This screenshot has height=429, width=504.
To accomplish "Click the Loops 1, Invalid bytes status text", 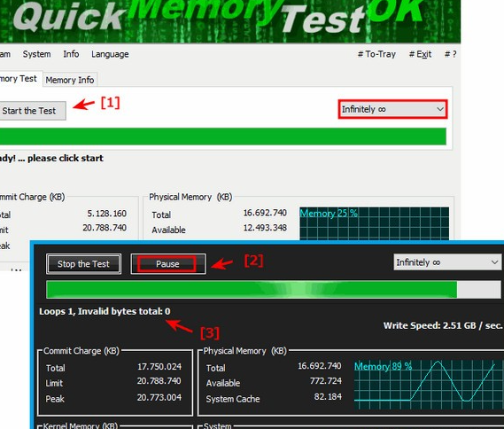I will coord(105,311).
